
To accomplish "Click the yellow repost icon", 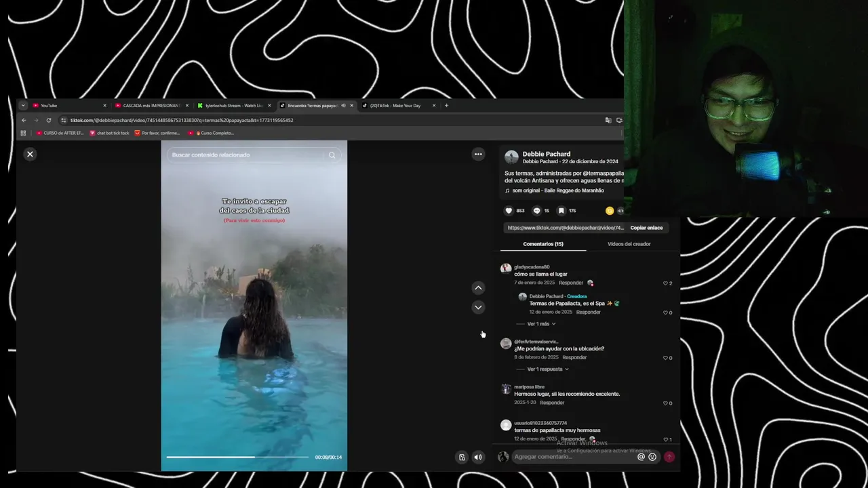I will 610,211.
